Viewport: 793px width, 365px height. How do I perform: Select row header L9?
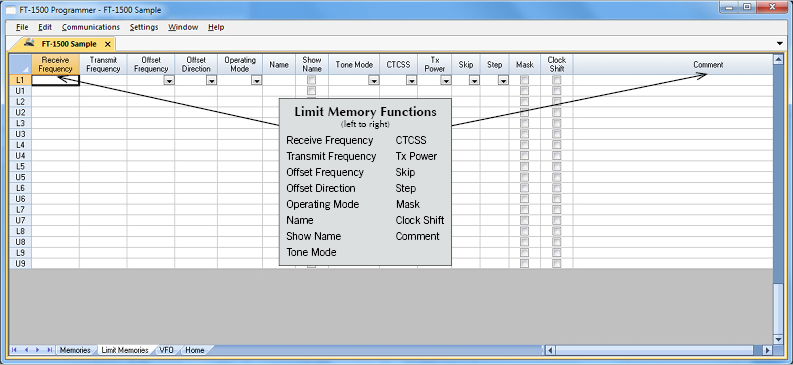point(20,253)
